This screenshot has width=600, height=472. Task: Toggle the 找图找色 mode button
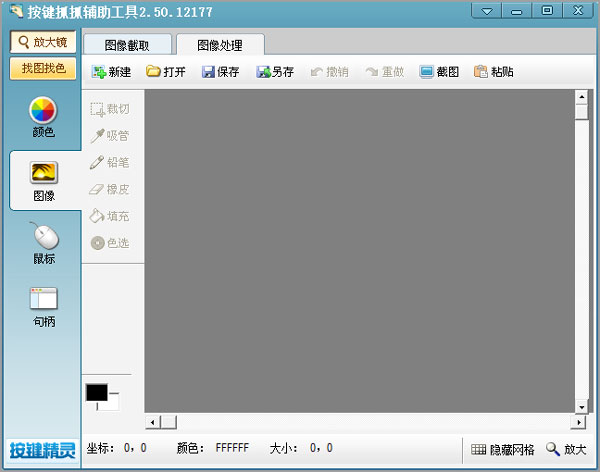(43, 68)
